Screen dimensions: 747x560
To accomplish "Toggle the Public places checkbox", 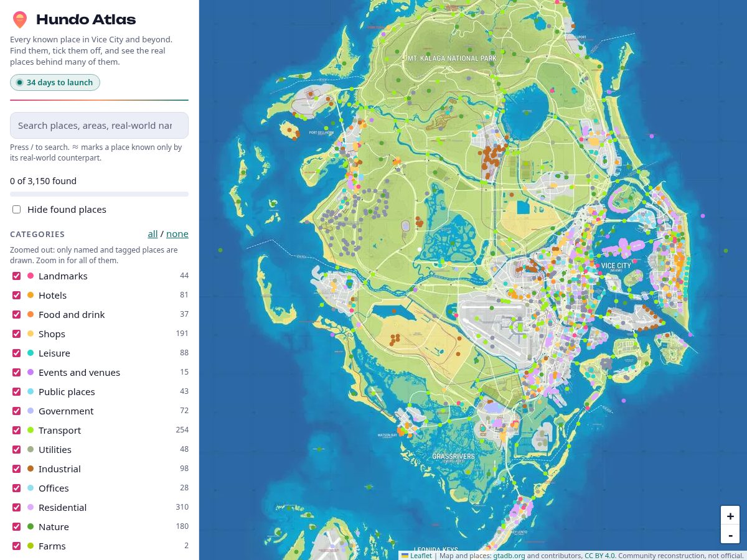I will [17, 392].
